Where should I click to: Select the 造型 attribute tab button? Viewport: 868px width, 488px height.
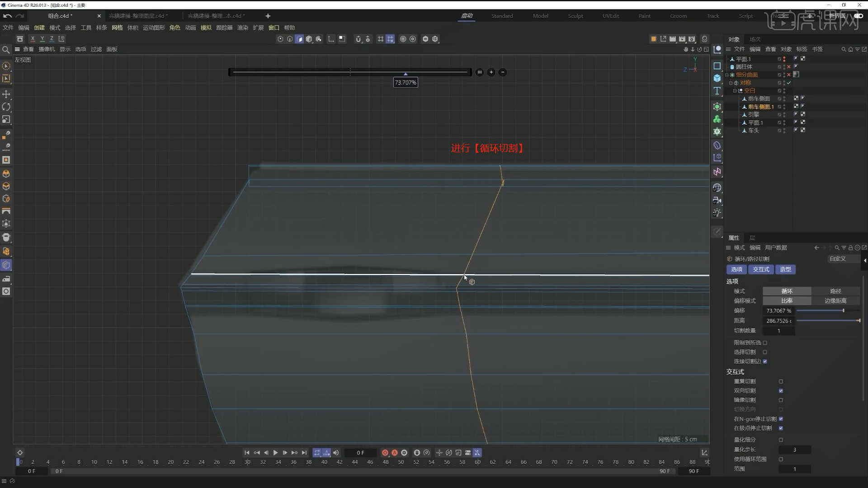click(785, 269)
